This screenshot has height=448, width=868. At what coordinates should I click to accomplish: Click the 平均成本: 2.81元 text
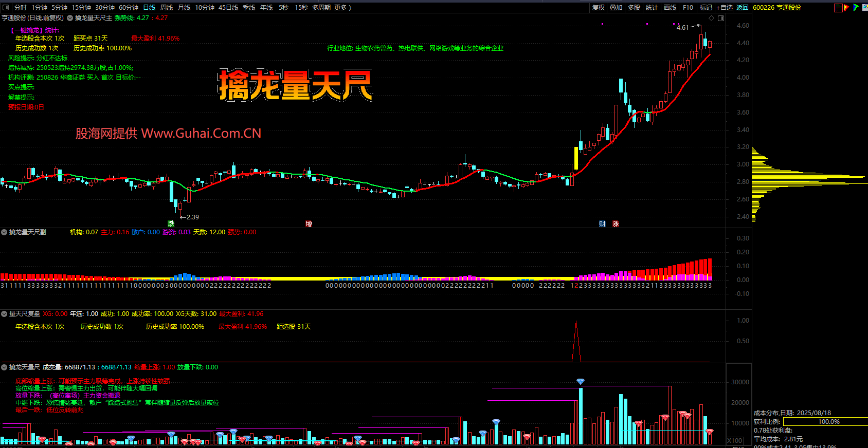coord(778,439)
